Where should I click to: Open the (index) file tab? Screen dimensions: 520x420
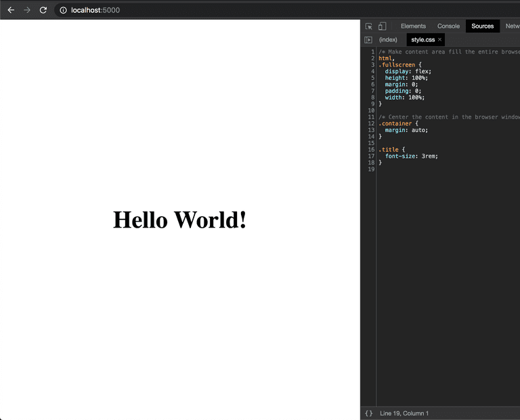click(x=388, y=40)
